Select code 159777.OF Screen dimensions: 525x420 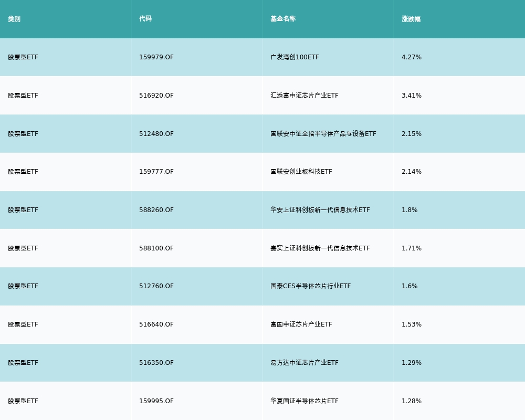point(156,172)
